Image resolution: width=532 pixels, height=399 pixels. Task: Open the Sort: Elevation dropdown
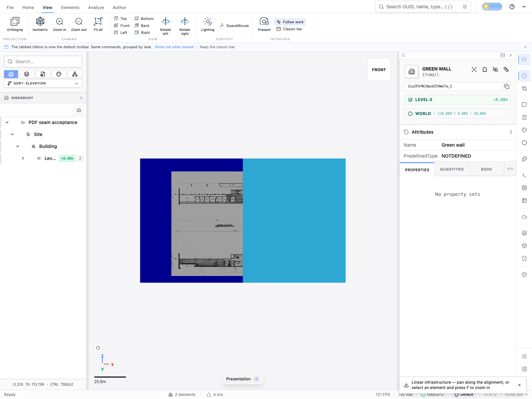tap(43, 83)
